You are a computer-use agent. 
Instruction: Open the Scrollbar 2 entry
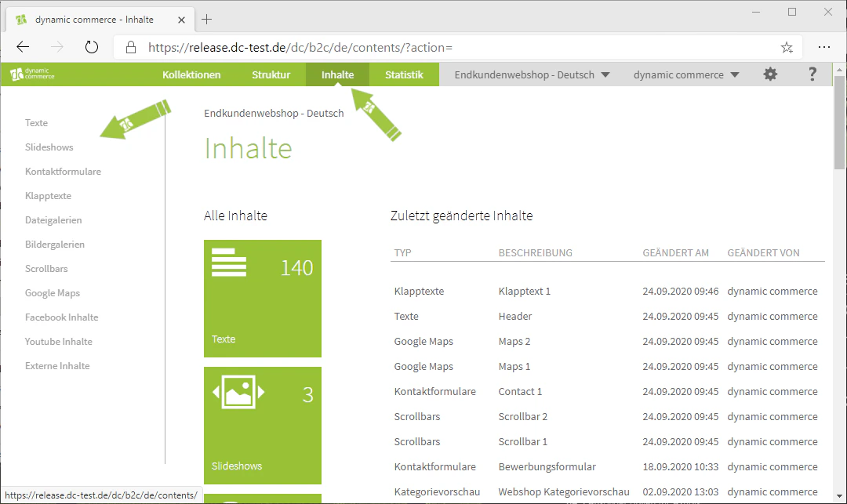[523, 416]
